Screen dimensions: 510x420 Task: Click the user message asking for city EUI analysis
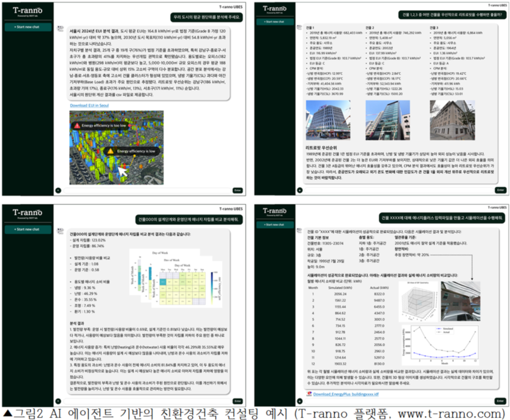tap(207, 17)
